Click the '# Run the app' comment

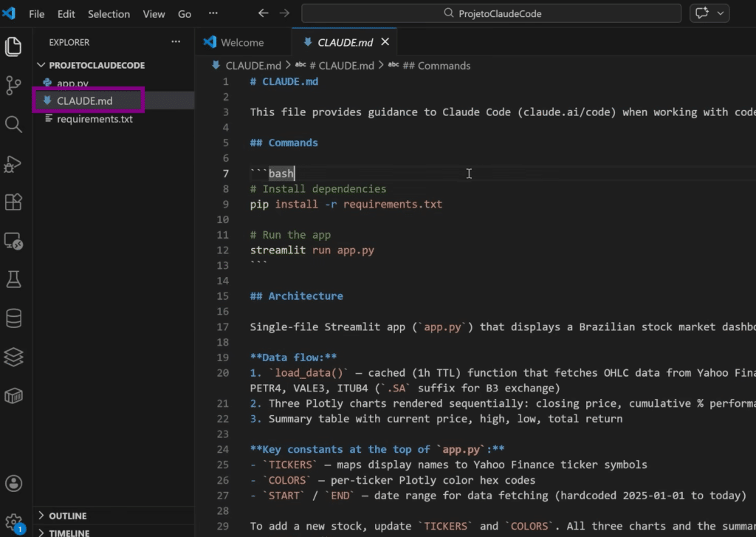pyautogui.click(x=290, y=235)
